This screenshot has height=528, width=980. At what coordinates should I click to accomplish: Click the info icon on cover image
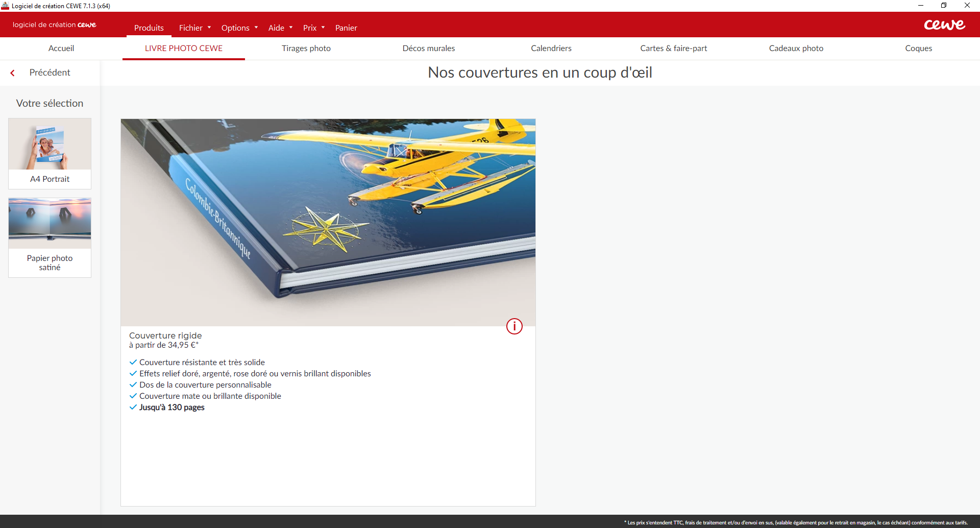point(514,326)
